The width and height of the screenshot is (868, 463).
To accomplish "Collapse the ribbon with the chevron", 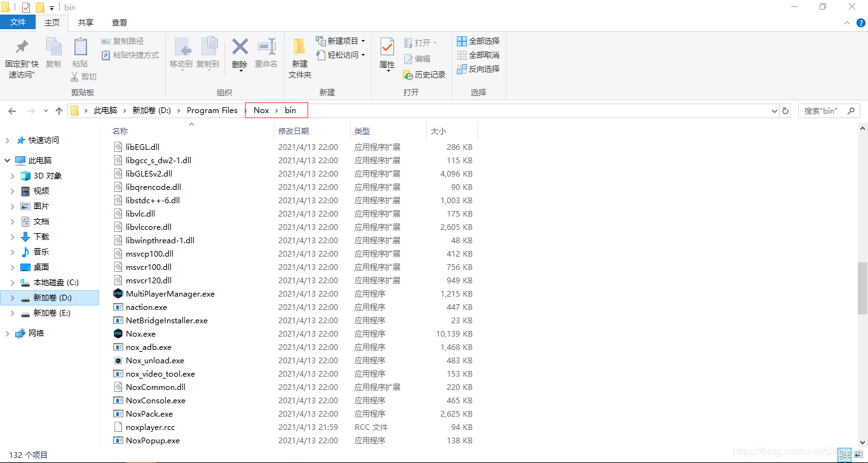I will click(x=846, y=23).
